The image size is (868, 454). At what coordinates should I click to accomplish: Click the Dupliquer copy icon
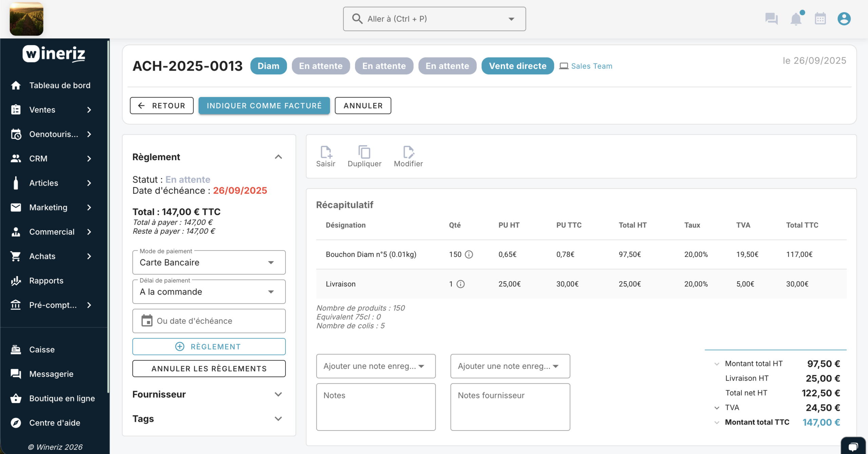364,152
